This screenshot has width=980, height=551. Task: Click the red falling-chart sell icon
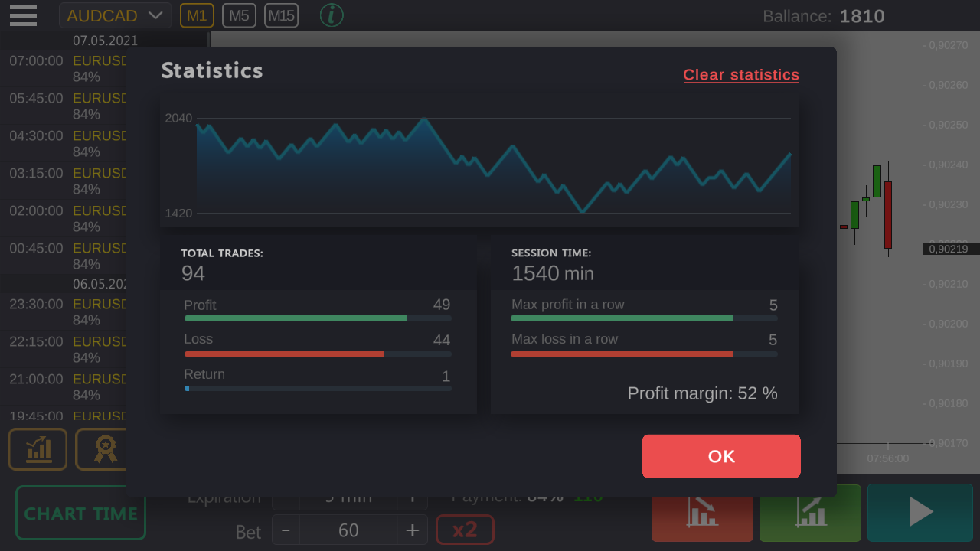(x=702, y=512)
